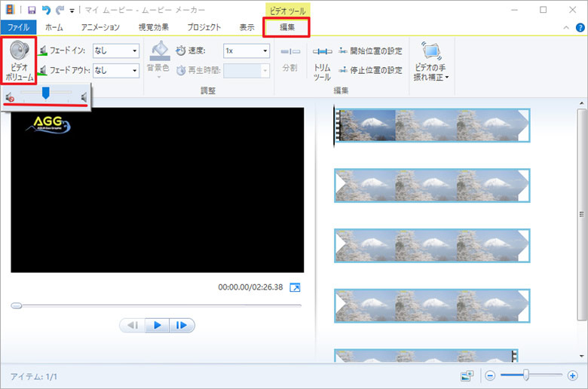The height and width of the screenshot is (389, 588).
Task: Switch to the ホーム tab
Action: 54,27
